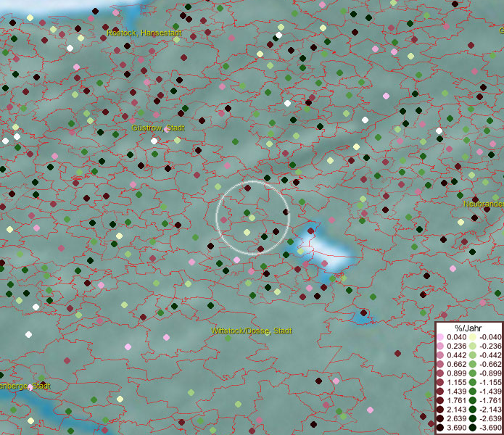Pick the legend swatch for 1.155
Viewport: 504px width, 435px height.
coord(440,382)
